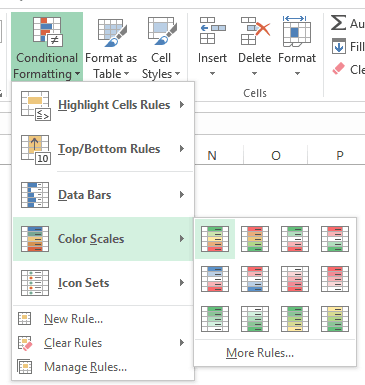The width and height of the screenshot is (365, 385).
Task: Open Format as Table gallery
Action: point(111,47)
